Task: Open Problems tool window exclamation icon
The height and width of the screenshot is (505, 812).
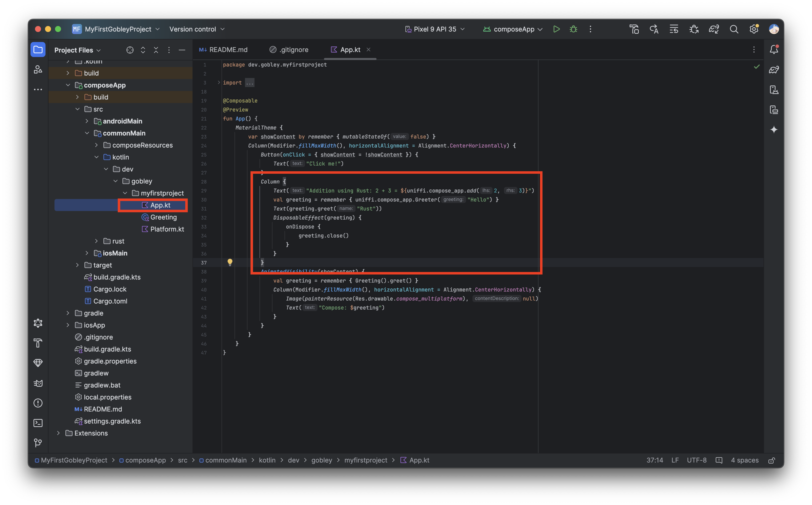Action: click(x=38, y=403)
